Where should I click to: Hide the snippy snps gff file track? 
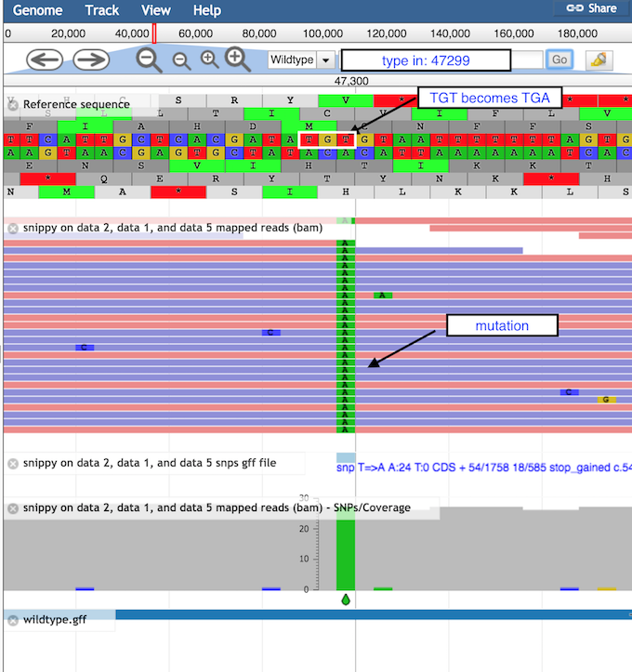pos(13,463)
